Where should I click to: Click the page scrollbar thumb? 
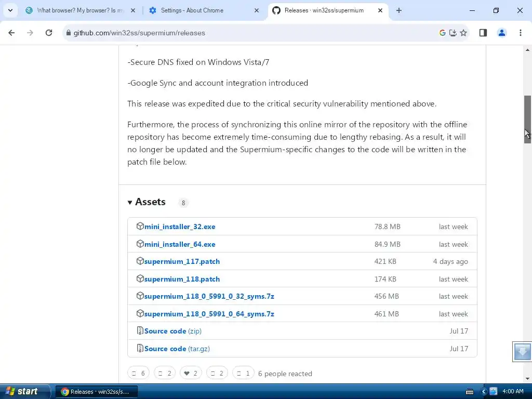point(527,119)
